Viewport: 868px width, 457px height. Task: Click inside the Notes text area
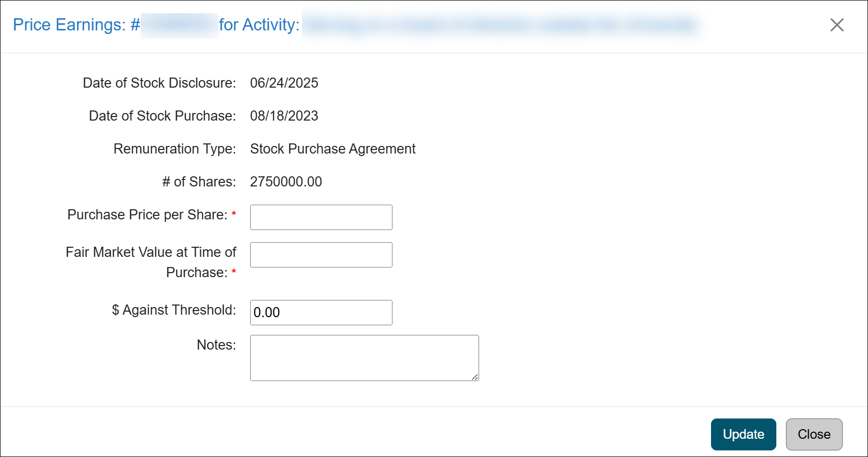click(x=364, y=357)
